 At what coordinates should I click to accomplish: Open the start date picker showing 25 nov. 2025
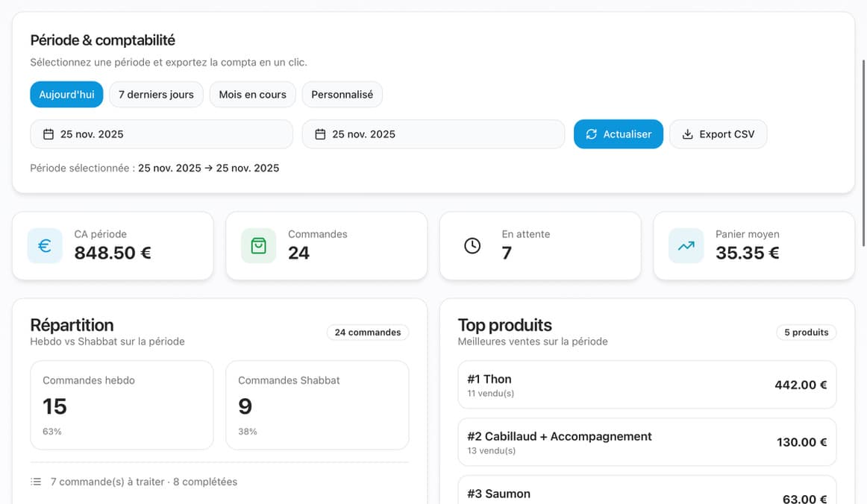161,133
